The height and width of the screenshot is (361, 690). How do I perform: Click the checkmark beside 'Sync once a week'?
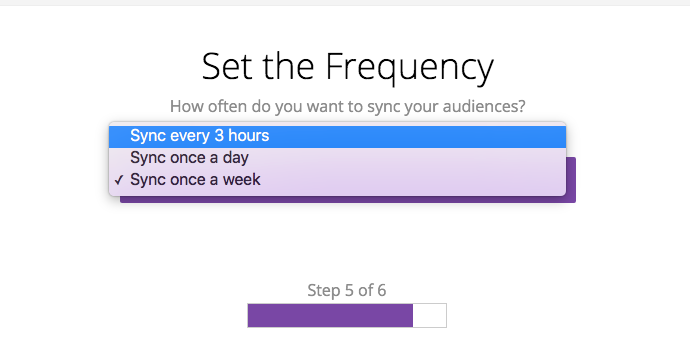[119, 180]
